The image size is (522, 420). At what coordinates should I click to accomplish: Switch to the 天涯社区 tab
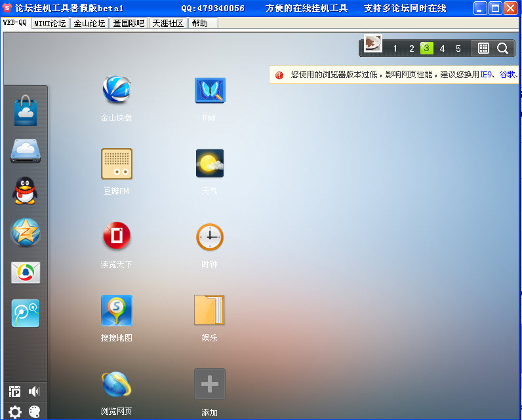(x=168, y=24)
